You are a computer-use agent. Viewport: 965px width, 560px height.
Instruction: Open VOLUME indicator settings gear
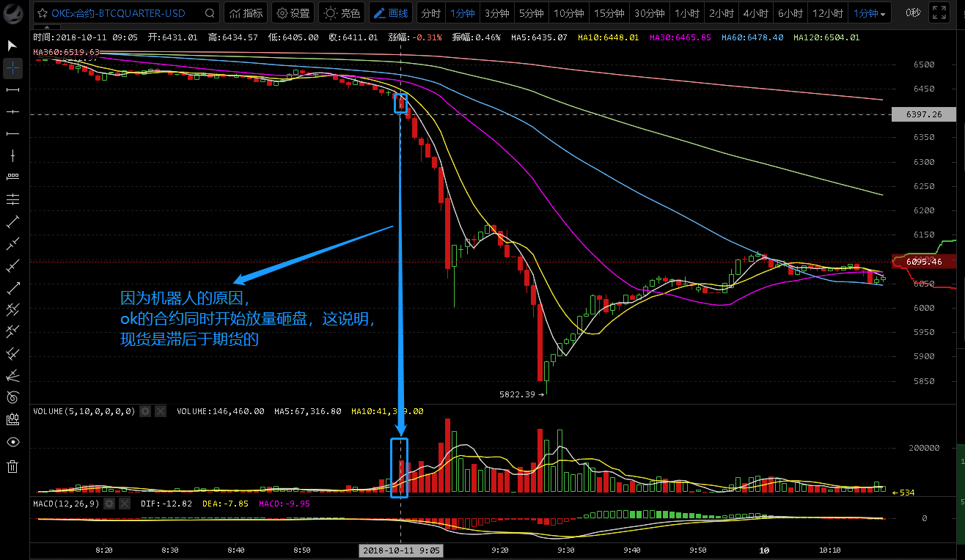click(x=145, y=411)
